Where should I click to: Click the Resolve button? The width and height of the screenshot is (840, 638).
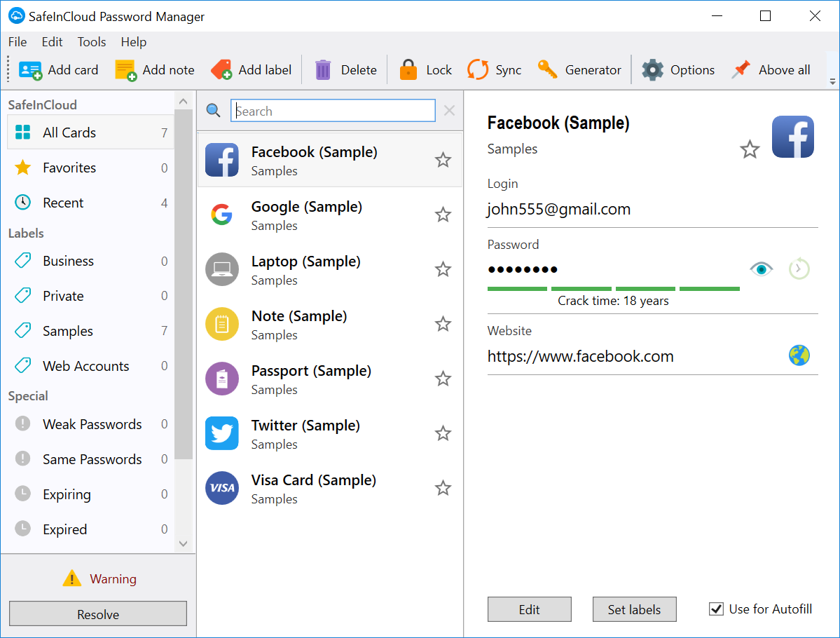[98, 614]
